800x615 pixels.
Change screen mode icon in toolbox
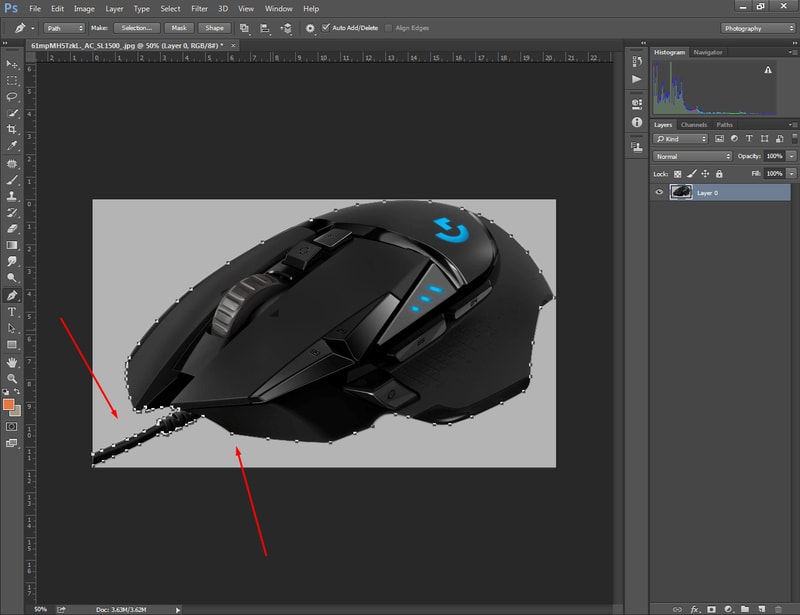pos(11,443)
